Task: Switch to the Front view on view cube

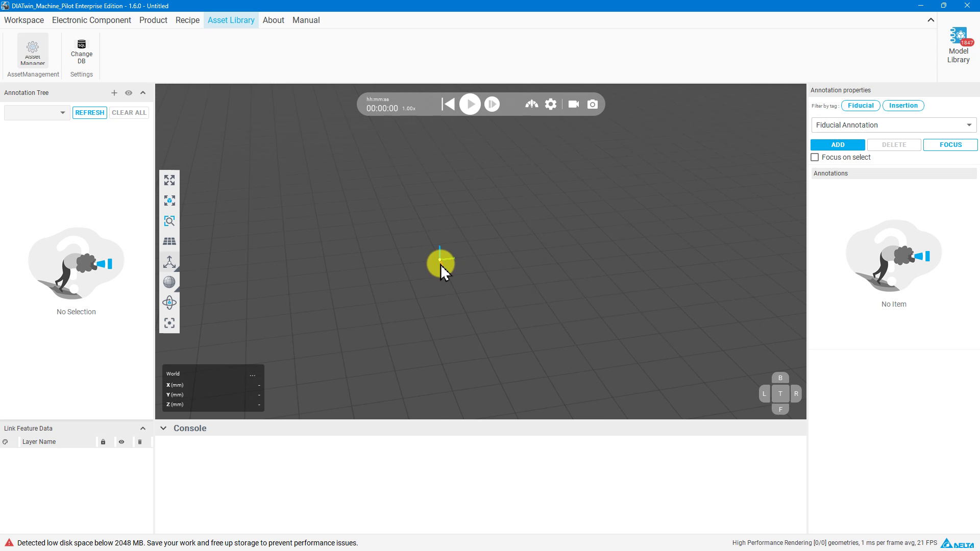Action: tap(780, 409)
